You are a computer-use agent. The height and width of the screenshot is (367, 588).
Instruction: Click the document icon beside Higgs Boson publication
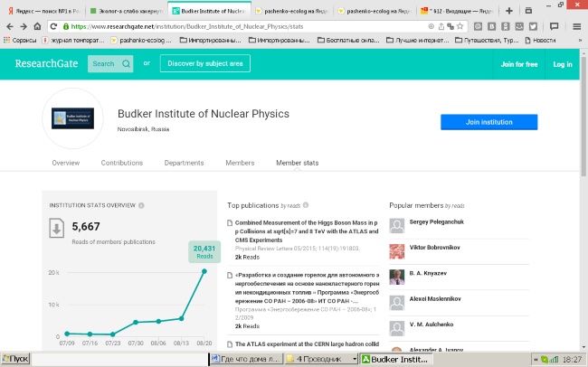pos(229,222)
